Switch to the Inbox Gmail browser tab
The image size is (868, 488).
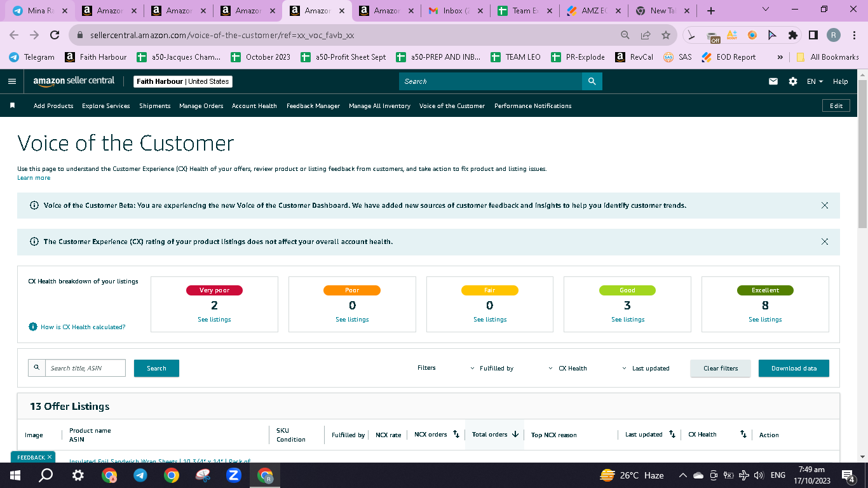pos(456,11)
